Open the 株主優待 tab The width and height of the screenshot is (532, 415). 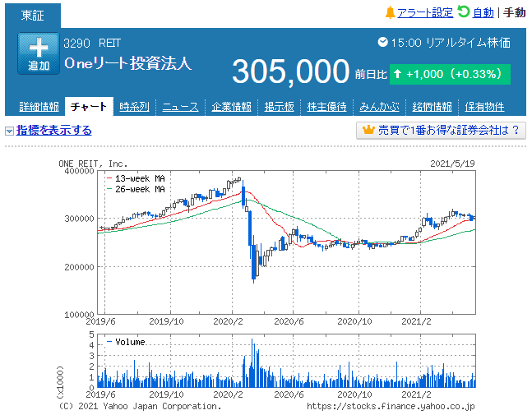[x=326, y=107]
